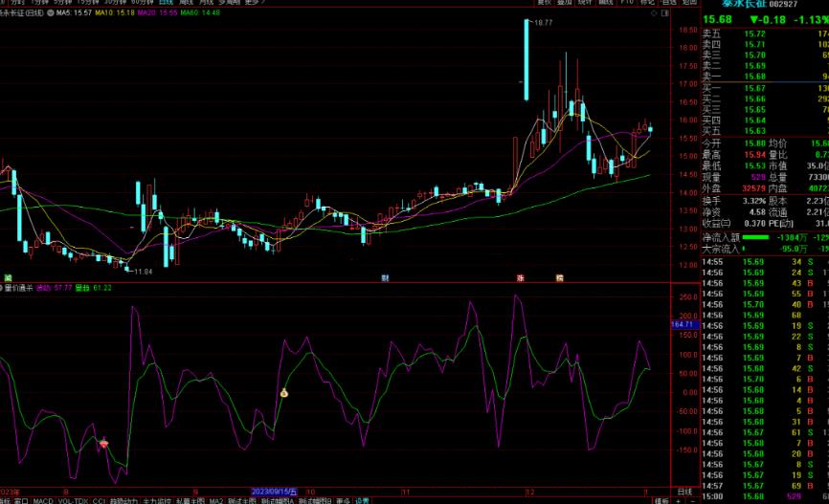The height and width of the screenshot is (504, 829).
Task: Click the 卖四 ask row at 15.71
Action: pyautogui.click(x=765, y=44)
